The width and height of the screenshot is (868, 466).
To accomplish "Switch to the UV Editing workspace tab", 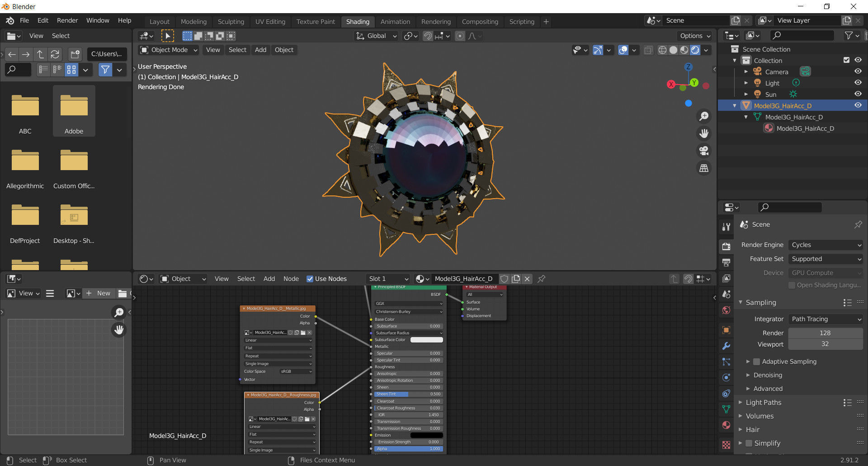I will pos(270,21).
